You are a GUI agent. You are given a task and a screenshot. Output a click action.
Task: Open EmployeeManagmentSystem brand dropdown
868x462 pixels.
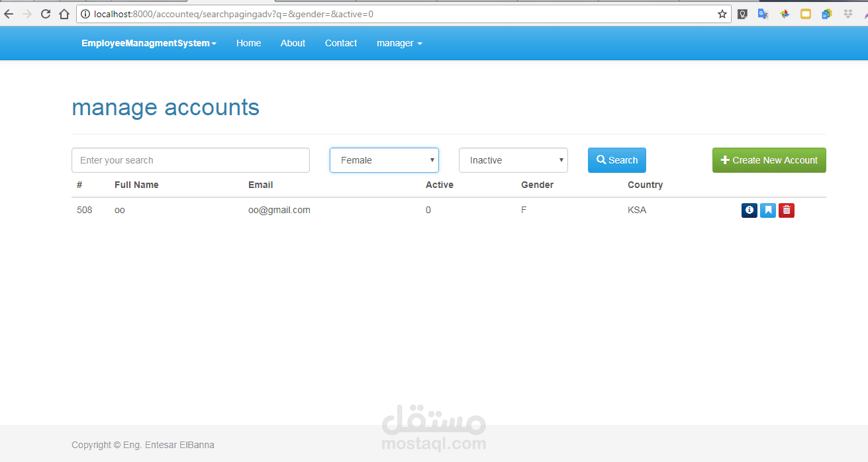tap(149, 43)
